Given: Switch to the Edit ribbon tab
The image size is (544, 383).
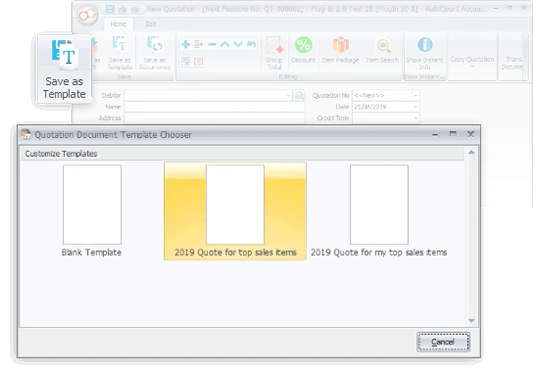Looking at the screenshot, I should [x=151, y=24].
